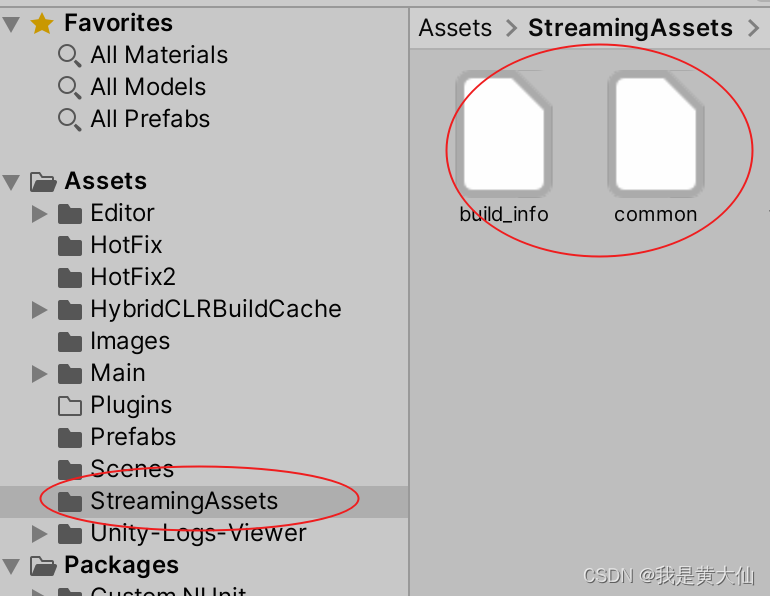Click the HotFix folder icon
Screen dimensions: 770x596
pyautogui.click(x=70, y=246)
